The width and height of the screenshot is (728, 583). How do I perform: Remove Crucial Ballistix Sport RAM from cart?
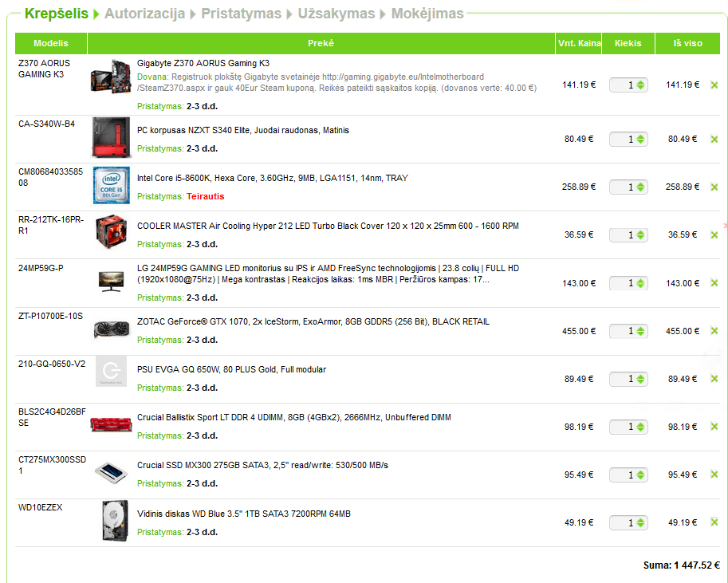[x=714, y=427]
